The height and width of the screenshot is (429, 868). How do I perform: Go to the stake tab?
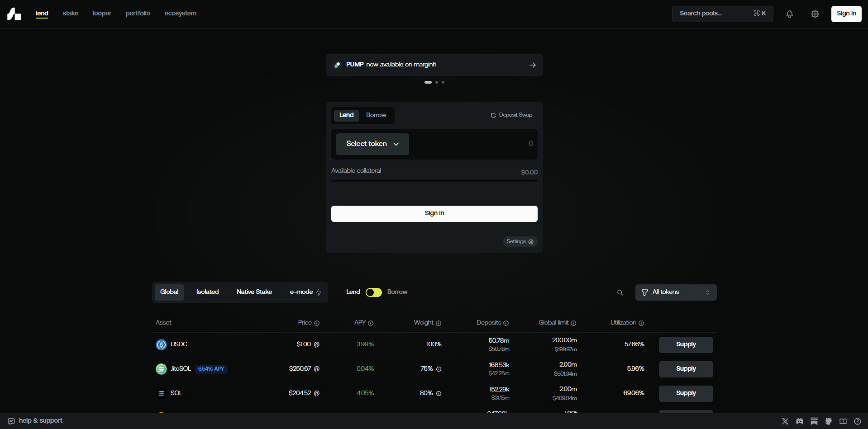click(70, 14)
